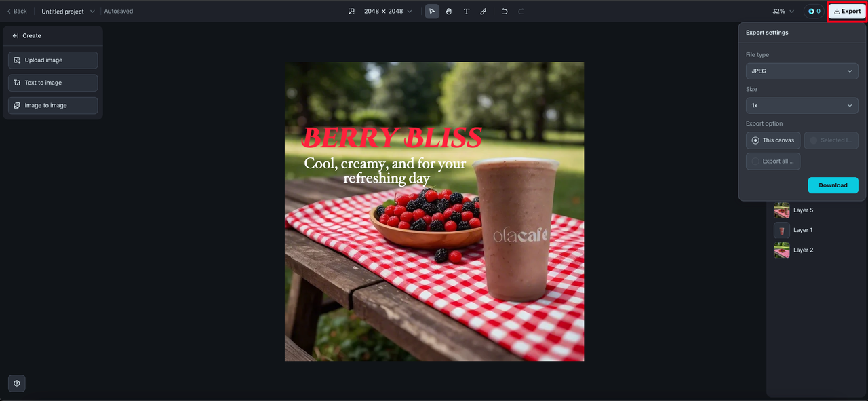
Task: Pick the brush paint tool
Action: pyautogui.click(x=483, y=12)
